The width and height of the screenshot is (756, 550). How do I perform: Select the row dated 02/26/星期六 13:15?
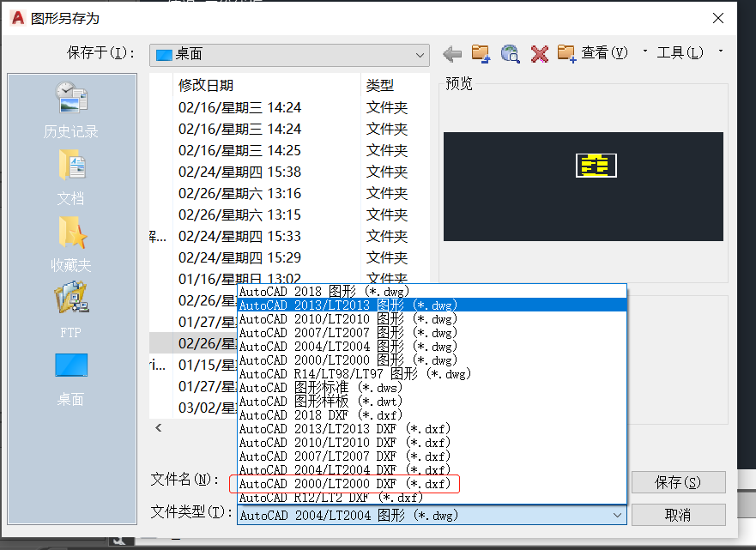(289, 215)
